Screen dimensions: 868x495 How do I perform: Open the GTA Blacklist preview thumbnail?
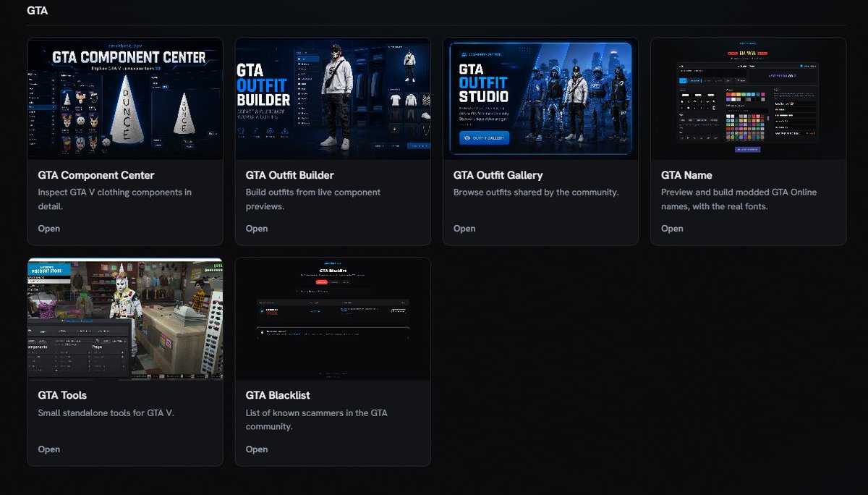333,319
